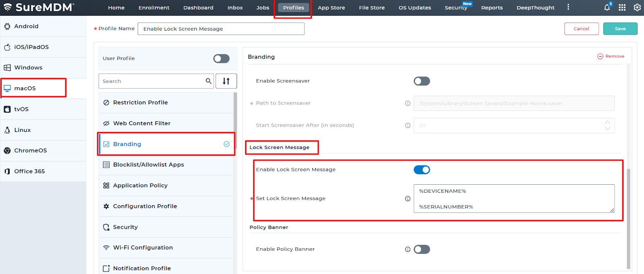Click the Save button

(x=620, y=29)
